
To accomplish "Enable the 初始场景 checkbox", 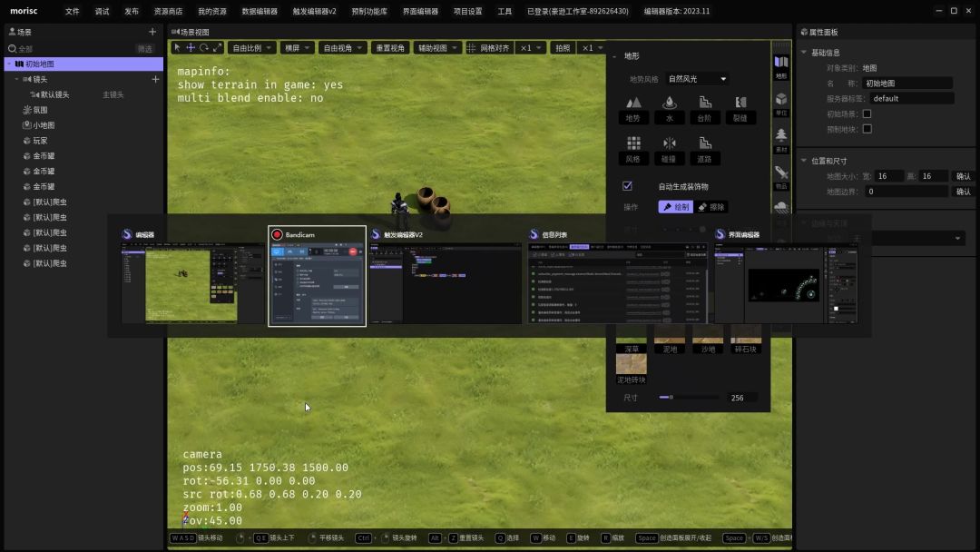I will click(x=867, y=113).
